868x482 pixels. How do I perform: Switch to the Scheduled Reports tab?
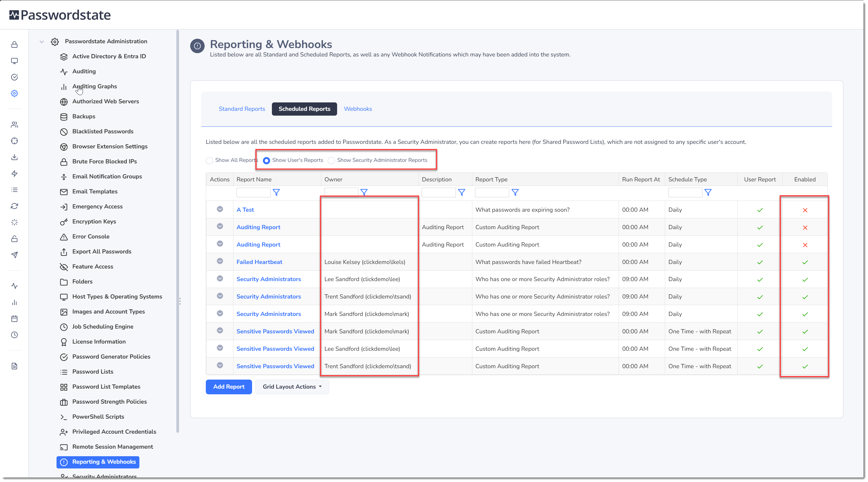coord(304,109)
